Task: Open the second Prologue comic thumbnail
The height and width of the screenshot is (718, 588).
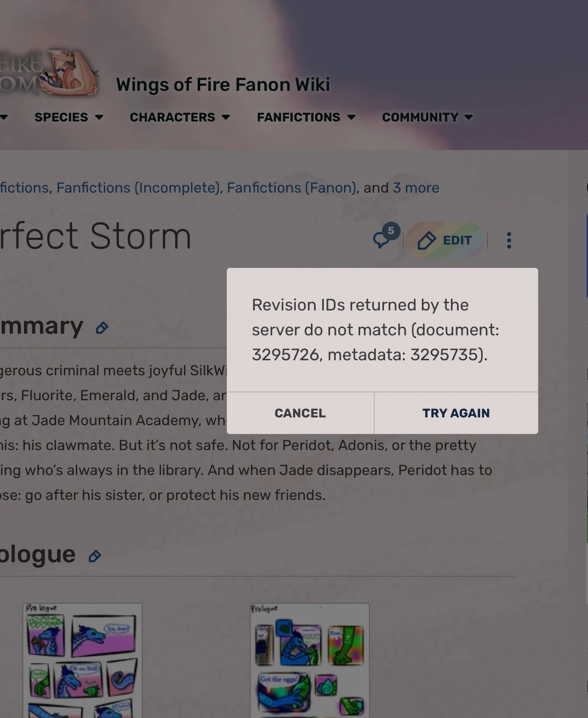Action: coord(310,660)
